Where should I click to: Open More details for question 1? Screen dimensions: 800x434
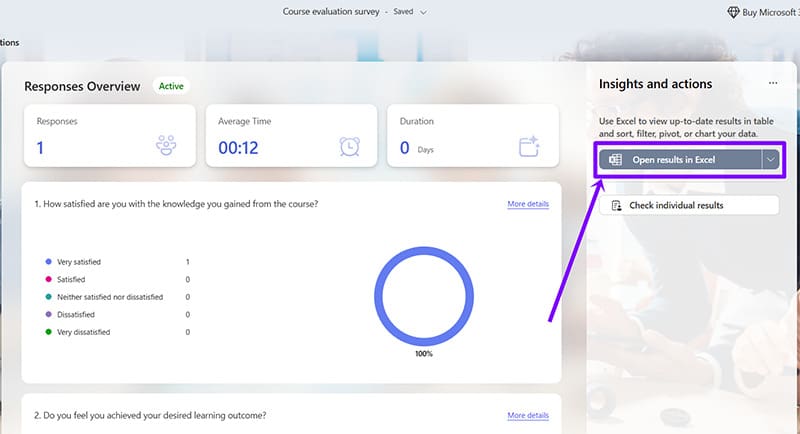[528, 204]
